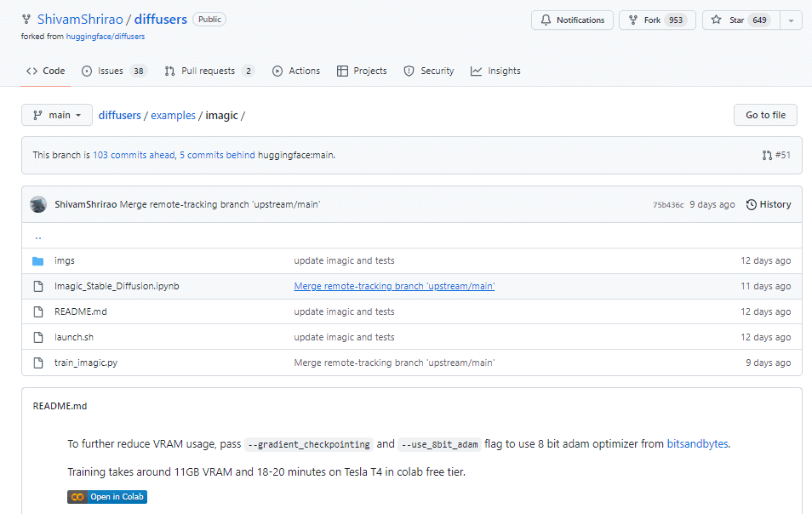Click the fork icon beside ShivamShrirao

26,20
